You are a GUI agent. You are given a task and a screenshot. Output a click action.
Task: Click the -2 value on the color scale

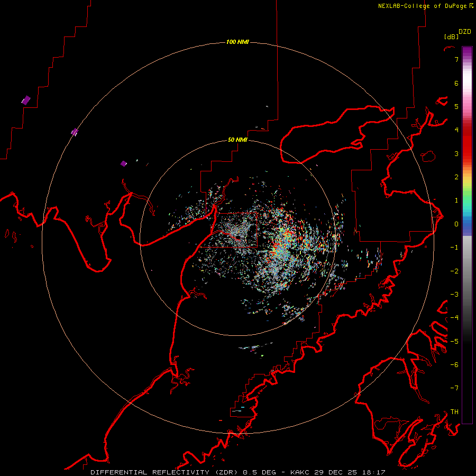[x=454, y=271]
